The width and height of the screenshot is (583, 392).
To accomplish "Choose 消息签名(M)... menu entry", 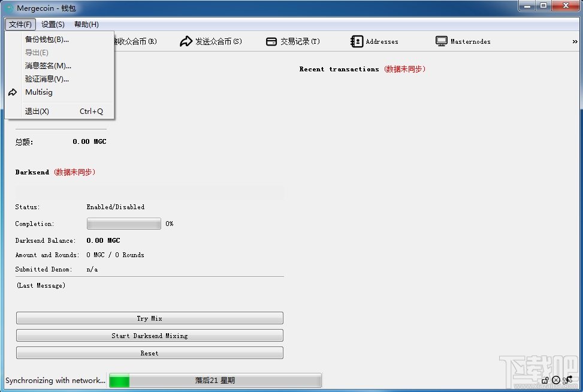I will coord(59,66).
